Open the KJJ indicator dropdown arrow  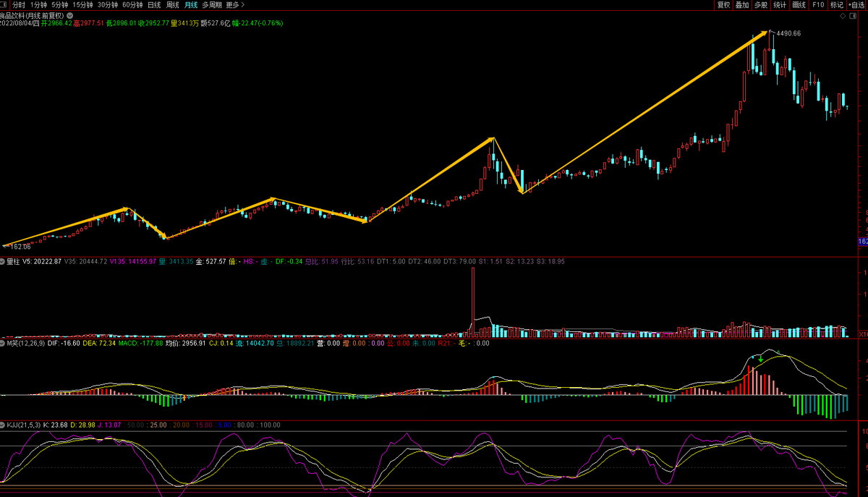(x=3, y=425)
